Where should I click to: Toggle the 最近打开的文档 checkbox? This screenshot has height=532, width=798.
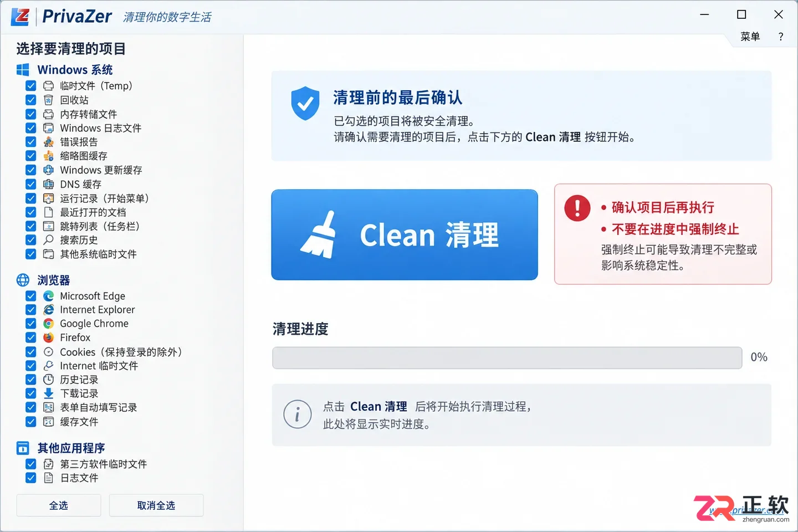[x=31, y=212]
